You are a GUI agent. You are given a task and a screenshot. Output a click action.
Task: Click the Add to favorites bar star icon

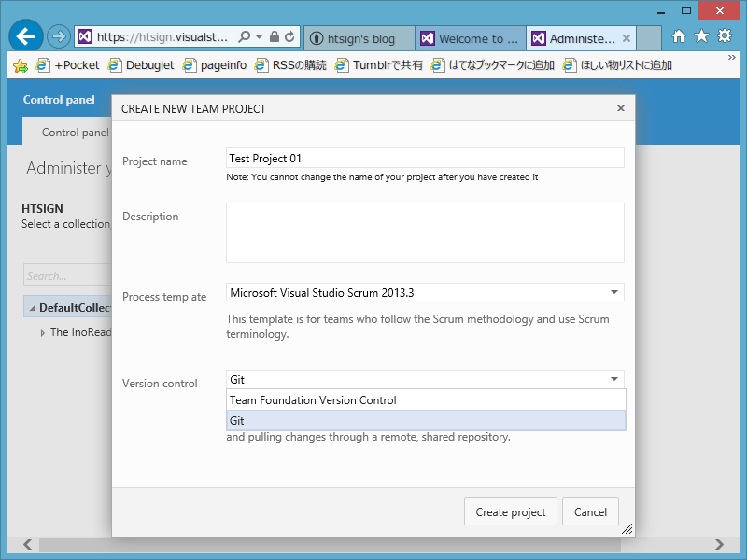21,65
